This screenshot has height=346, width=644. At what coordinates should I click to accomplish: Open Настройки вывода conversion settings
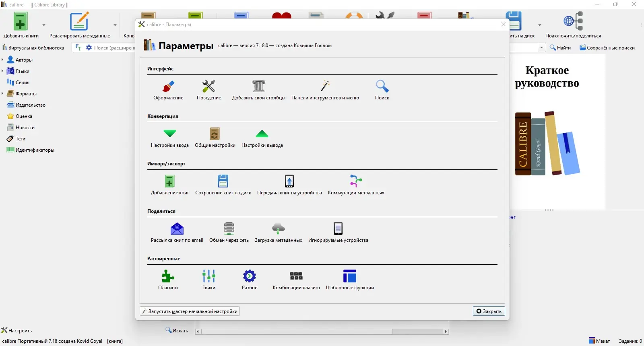click(262, 138)
